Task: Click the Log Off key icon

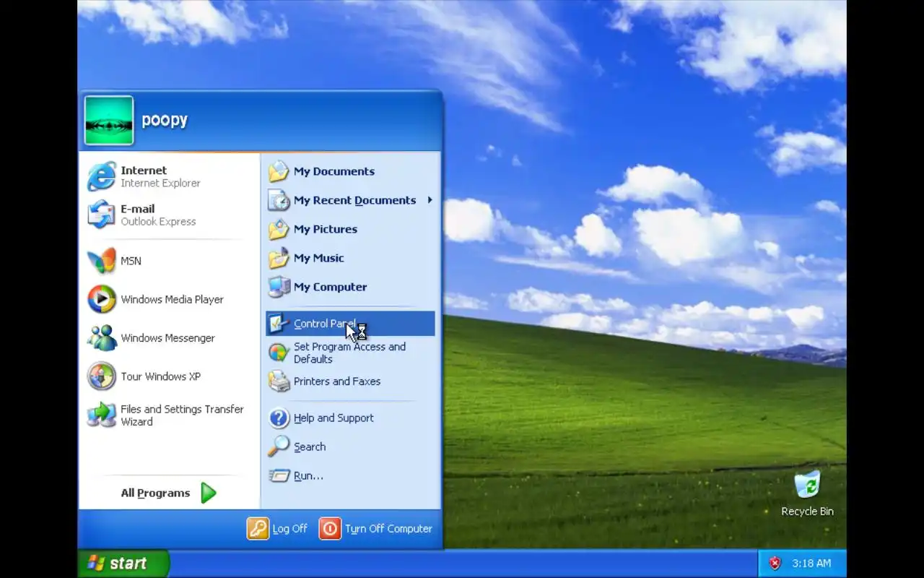Action: pyautogui.click(x=258, y=528)
